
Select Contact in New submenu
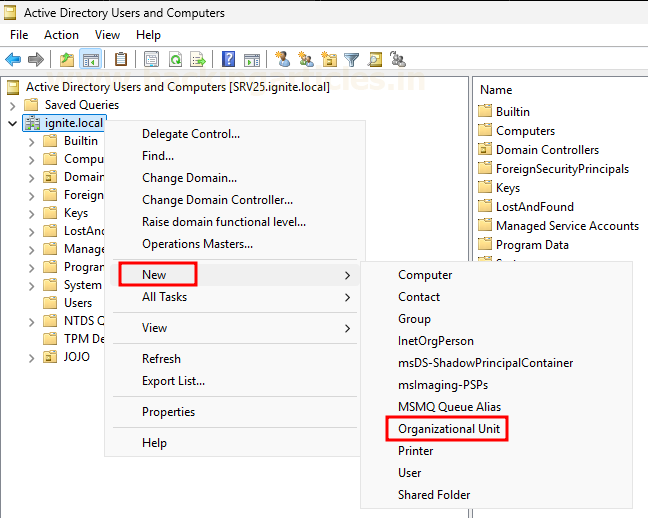pyautogui.click(x=419, y=297)
